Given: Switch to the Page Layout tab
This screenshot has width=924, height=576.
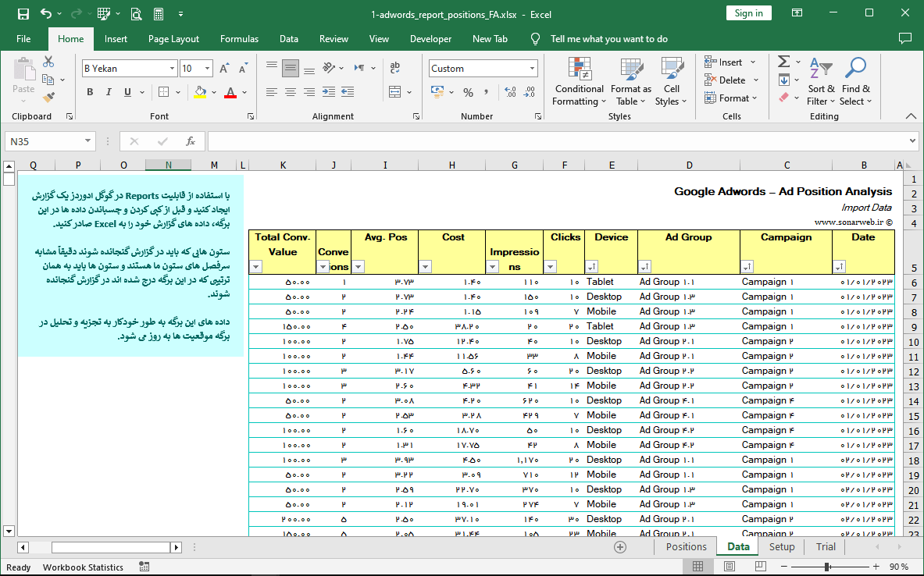Looking at the screenshot, I should pyautogui.click(x=174, y=39).
